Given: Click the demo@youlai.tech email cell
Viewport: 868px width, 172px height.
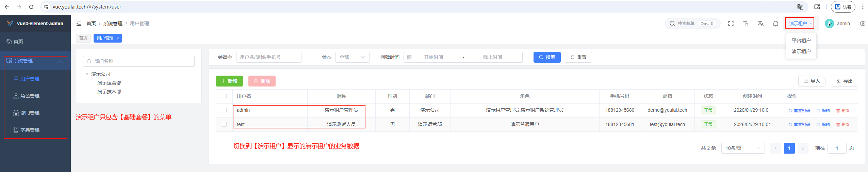Looking at the screenshot, I should point(667,110).
